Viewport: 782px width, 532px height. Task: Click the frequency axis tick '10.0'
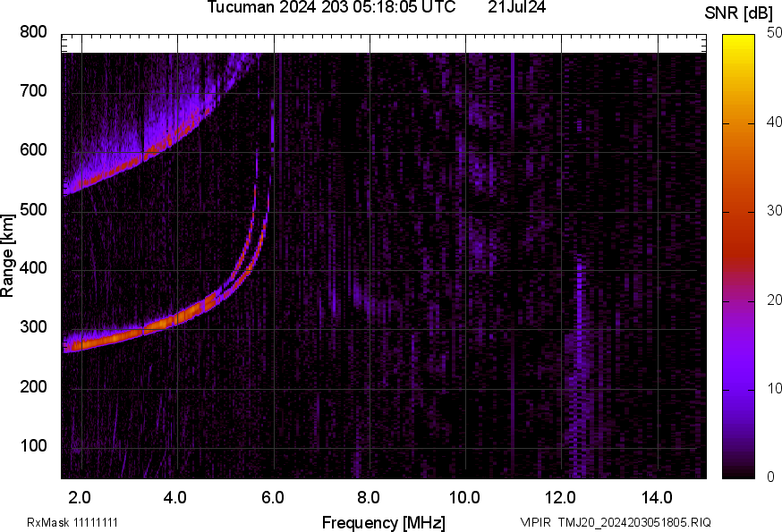pyautogui.click(x=464, y=498)
